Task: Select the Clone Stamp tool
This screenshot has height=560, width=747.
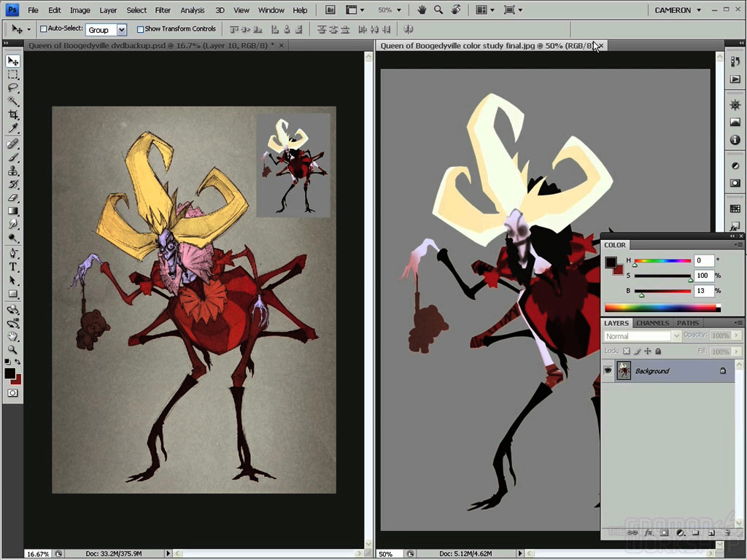Action: pos(13,171)
